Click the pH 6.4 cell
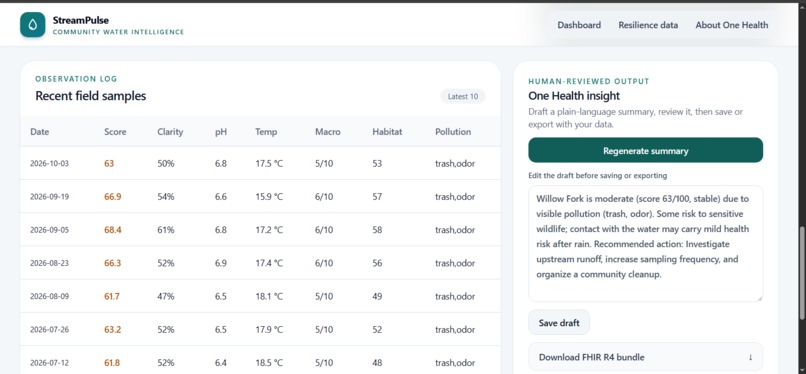Screen dimensions: 806x374 [221, 363]
